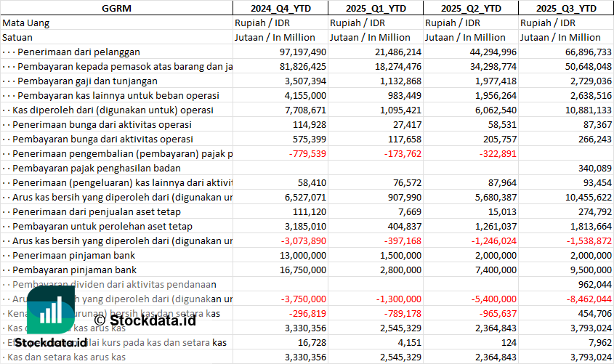This screenshot has height=364, width=614.
Task: Click value 274,792
Action: [595, 211]
